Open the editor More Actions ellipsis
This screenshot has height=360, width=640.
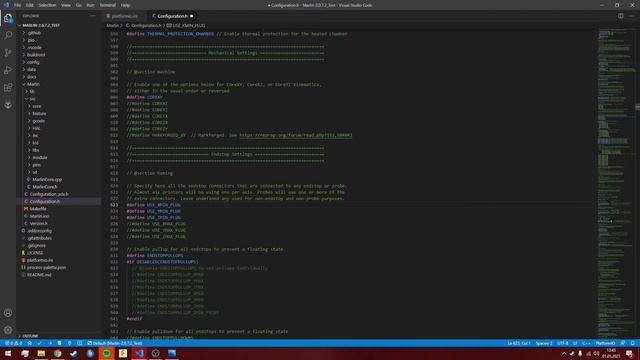[x=631, y=16]
